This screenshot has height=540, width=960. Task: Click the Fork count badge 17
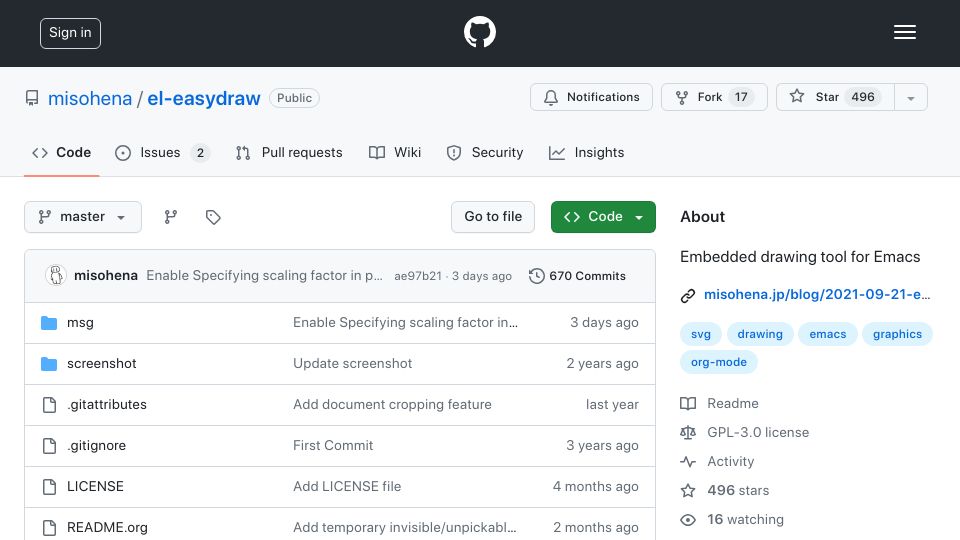741,97
